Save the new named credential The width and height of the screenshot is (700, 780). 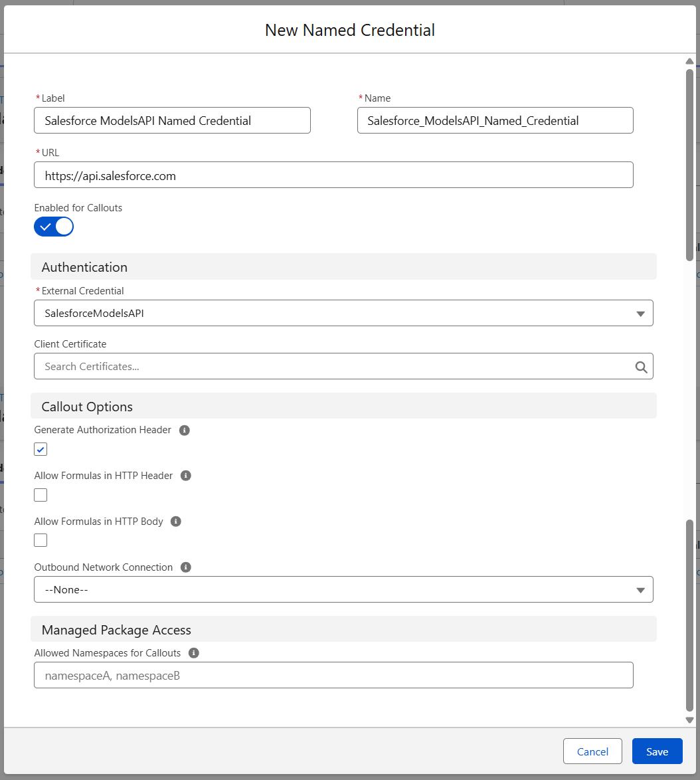[657, 751]
